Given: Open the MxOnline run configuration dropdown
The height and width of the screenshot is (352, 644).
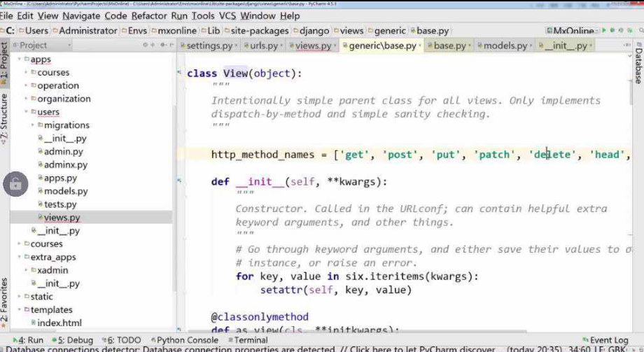Looking at the screenshot, I should coord(572,31).
